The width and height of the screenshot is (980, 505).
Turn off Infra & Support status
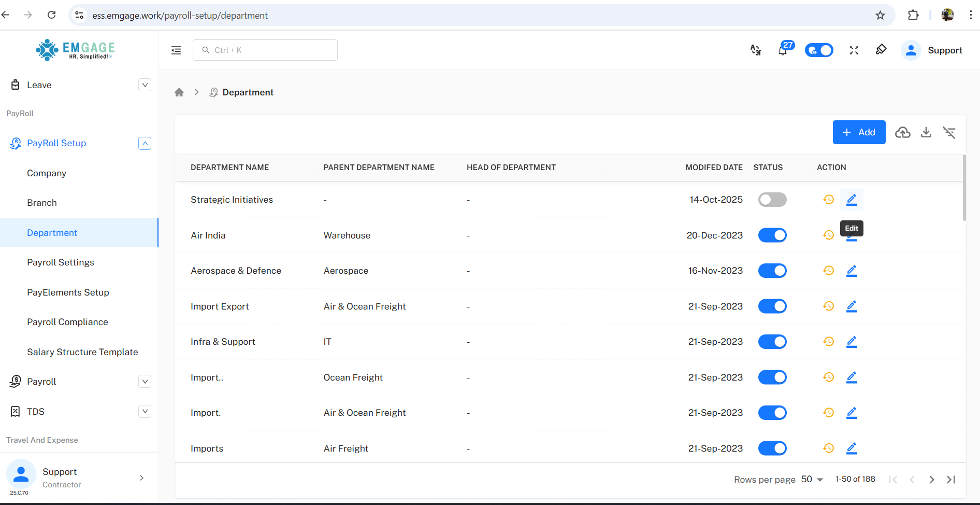772,342
